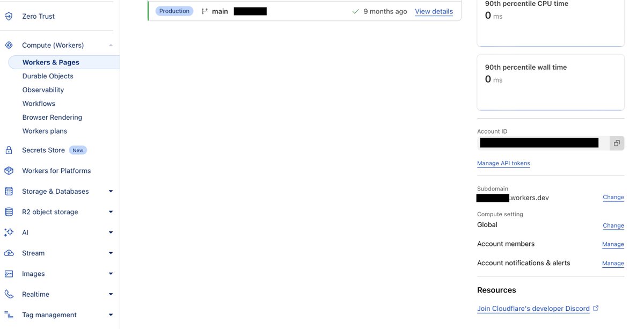Change the workers.dev subdomain

613,197
